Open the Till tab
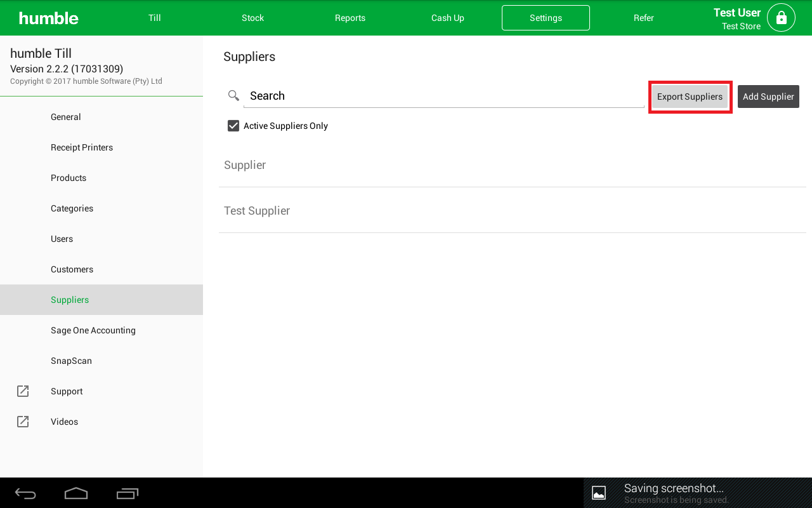This screenshot has width=812, height=508. point(155,18)
